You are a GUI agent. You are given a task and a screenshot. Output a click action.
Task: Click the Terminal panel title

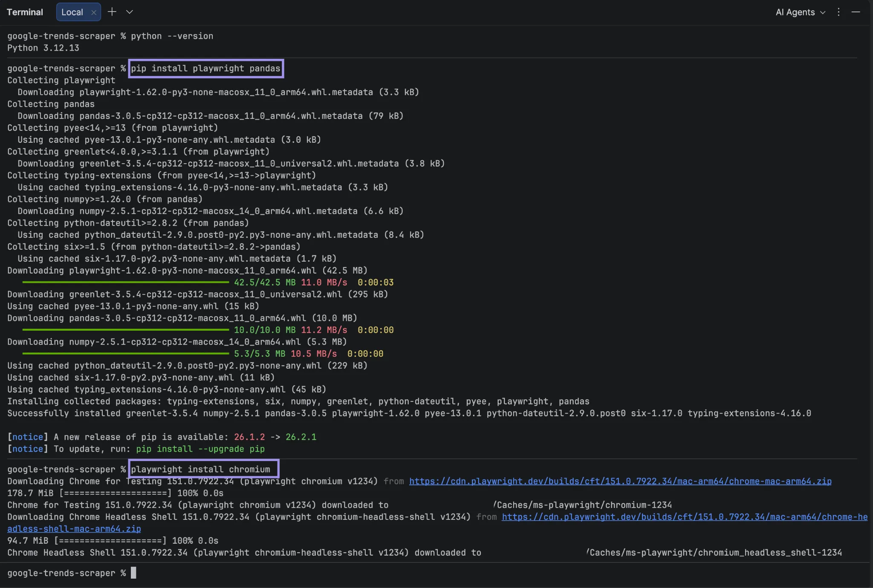point(25,12)
